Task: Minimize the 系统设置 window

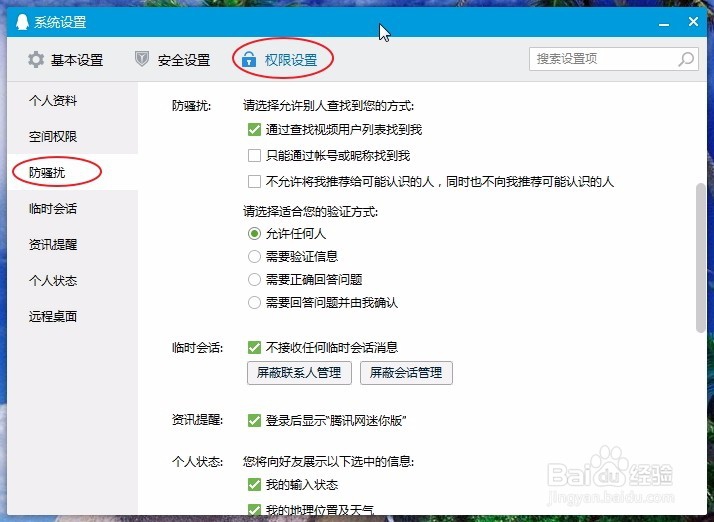Action: point(664,23)
